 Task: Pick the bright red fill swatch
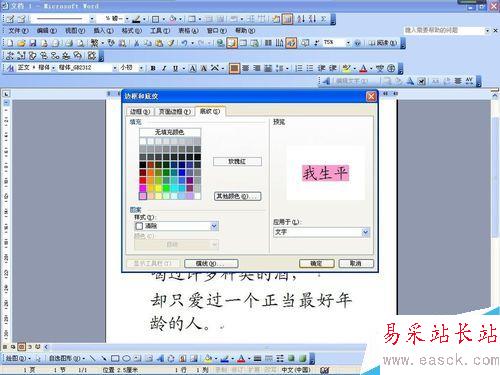point(143,180)
